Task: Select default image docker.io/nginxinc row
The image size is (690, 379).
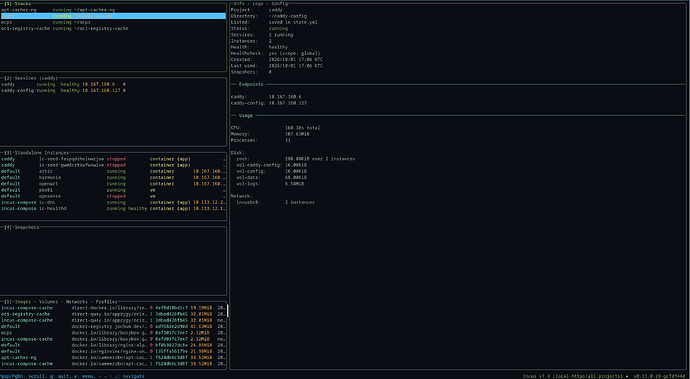Action: [113, 351]
